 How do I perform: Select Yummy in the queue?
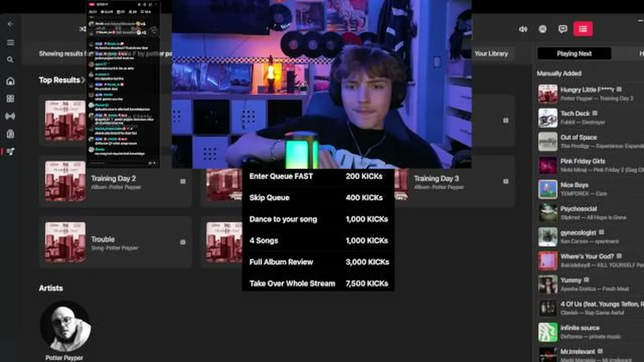point(590,284)
